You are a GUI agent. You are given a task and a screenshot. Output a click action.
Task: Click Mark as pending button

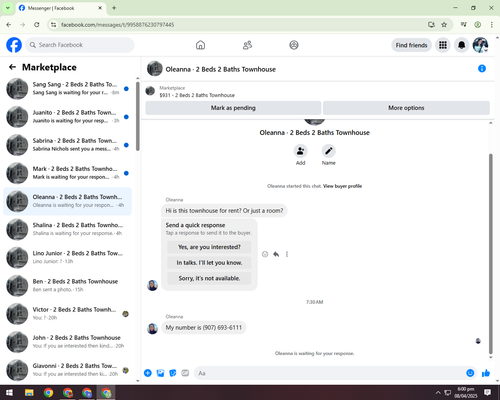click(x=233, y=108)
